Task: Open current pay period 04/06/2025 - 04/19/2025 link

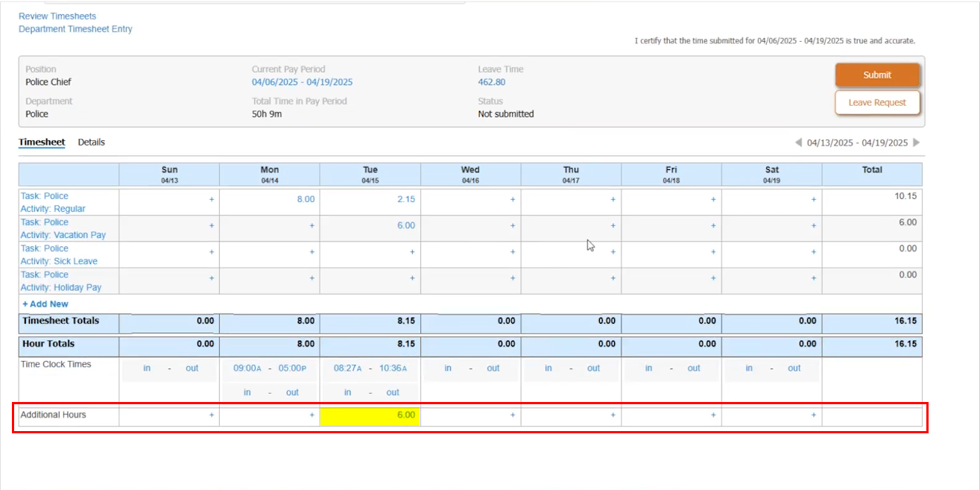Action: (302, 82)
